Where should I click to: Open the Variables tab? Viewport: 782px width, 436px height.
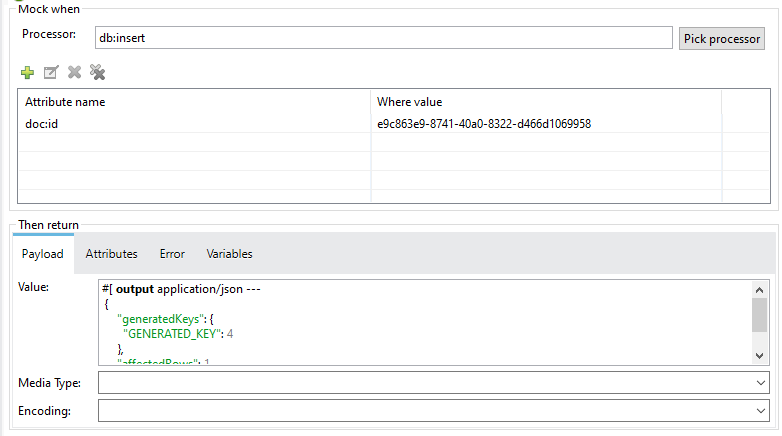pos(229,254)
